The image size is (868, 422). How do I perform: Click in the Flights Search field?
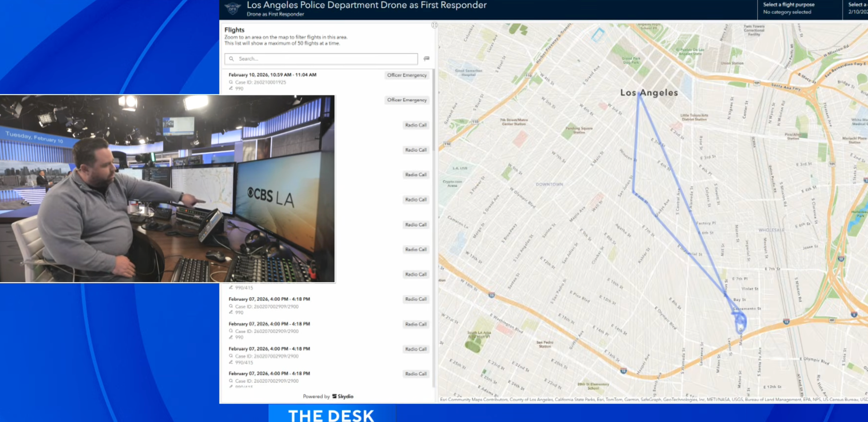pyautogui.click(x=321, y=59)
